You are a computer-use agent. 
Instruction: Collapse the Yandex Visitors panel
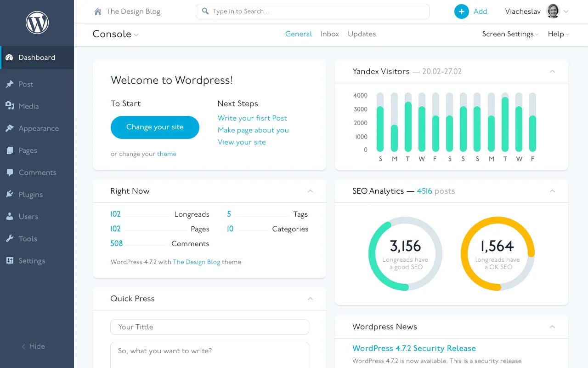point(552,71)
